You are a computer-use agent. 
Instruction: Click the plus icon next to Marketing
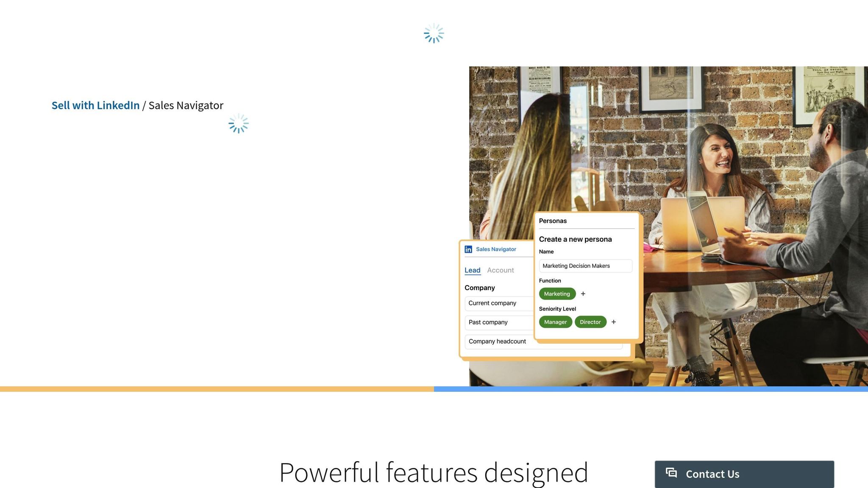pos(583,294)
